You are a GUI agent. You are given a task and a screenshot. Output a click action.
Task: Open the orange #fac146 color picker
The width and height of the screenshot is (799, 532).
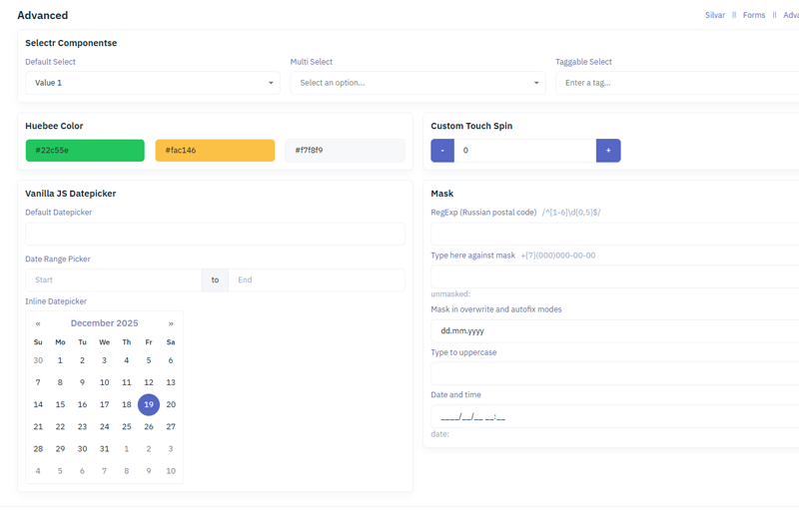click(215, 151)
